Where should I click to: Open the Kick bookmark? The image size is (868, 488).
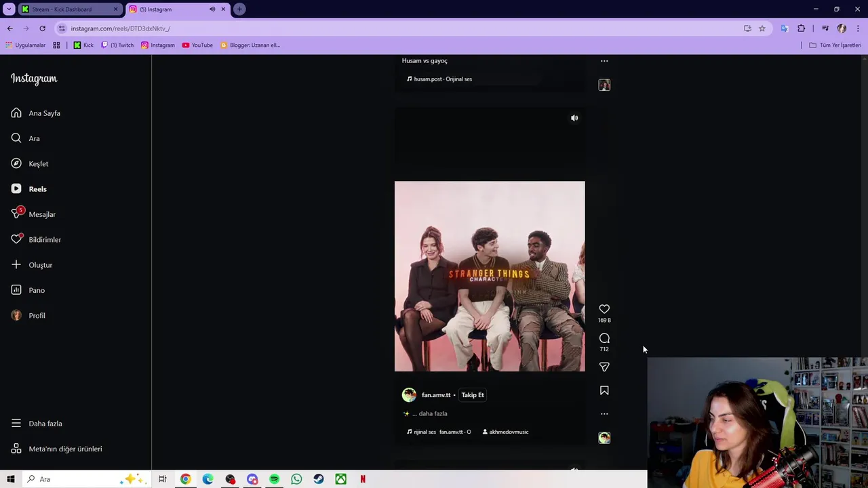83,45
